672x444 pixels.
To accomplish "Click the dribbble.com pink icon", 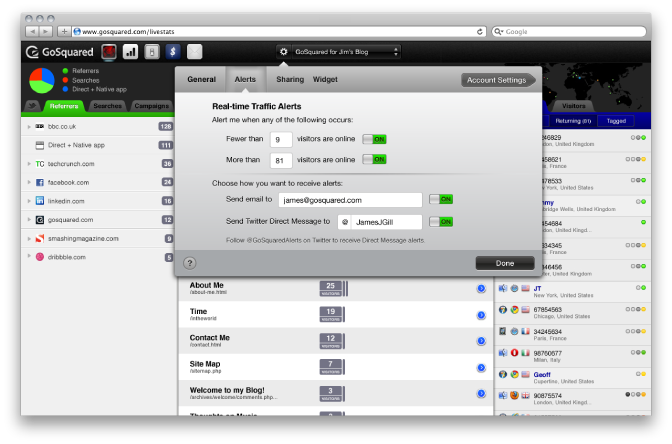I will tap(39, 257).
